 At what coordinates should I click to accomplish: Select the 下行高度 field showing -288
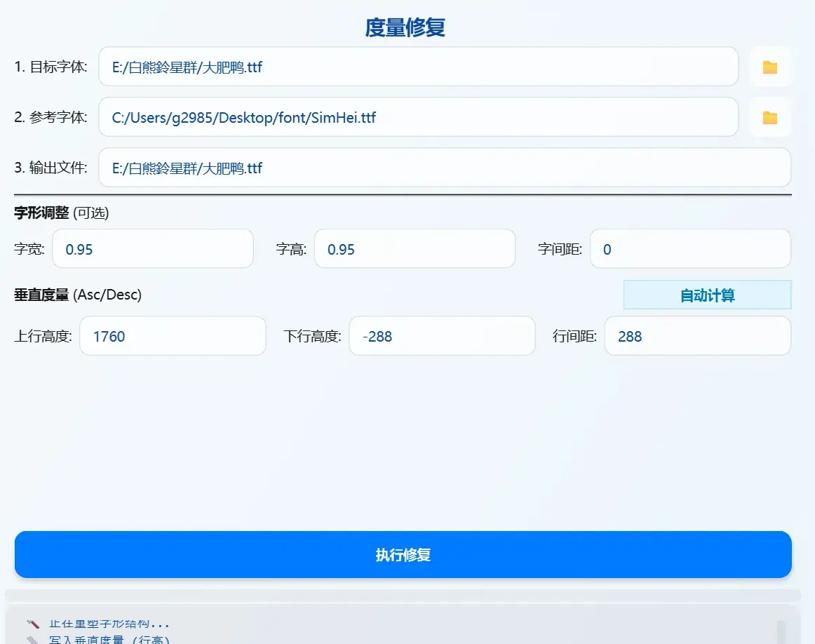442,336
